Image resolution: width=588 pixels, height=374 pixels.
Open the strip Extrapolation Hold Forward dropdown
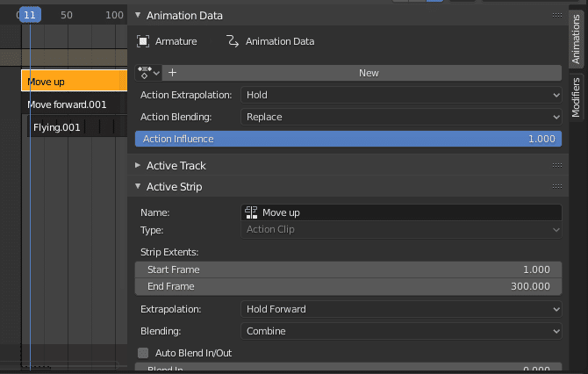[x=400, y=309]
